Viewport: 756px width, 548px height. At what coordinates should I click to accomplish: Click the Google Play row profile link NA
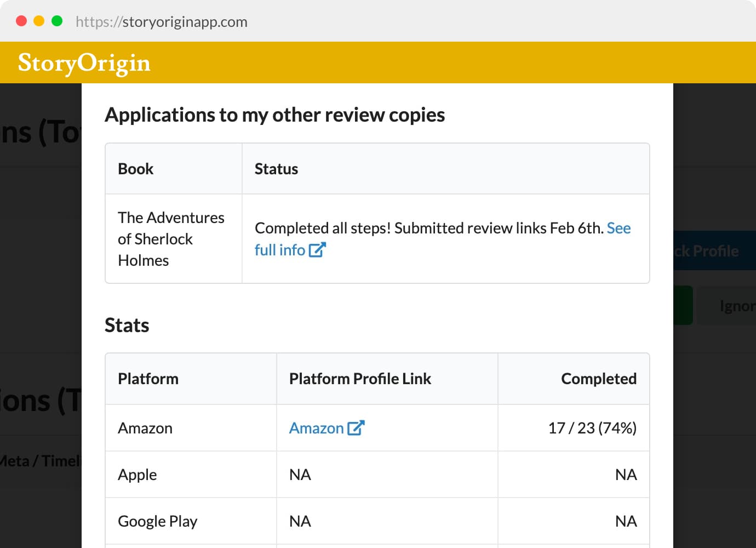coord(300,521)
